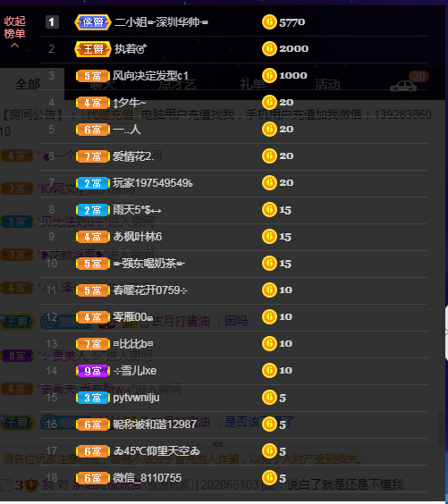448x504 pixels.
Task: Click the username 雪儿lxe
Action: 135,371
